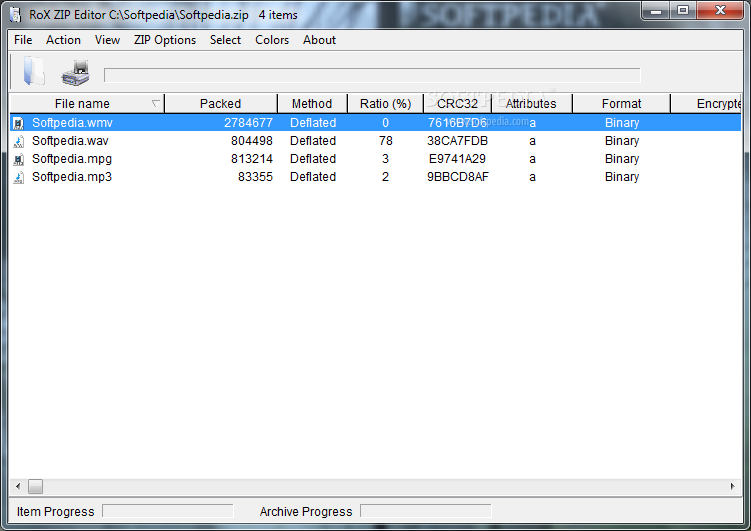
Task: Click CRC32 value 38CA7FDB
Action: coord(457,141)
